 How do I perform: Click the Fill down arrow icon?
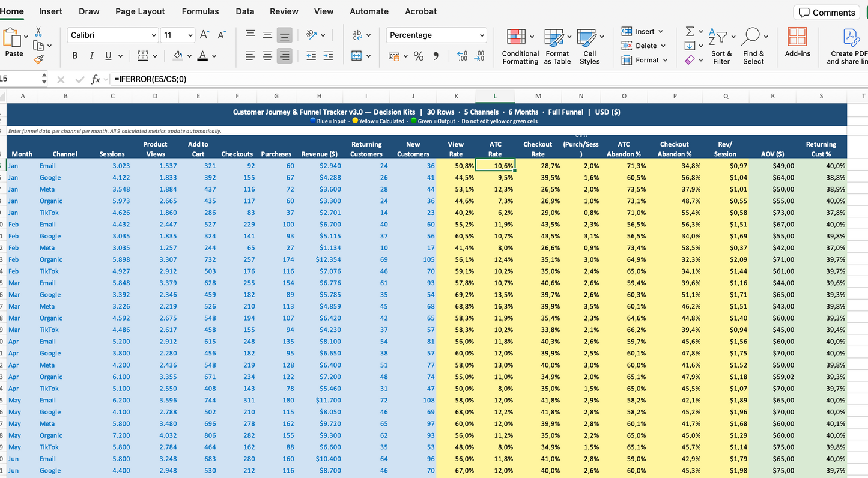tap(690, 46)
